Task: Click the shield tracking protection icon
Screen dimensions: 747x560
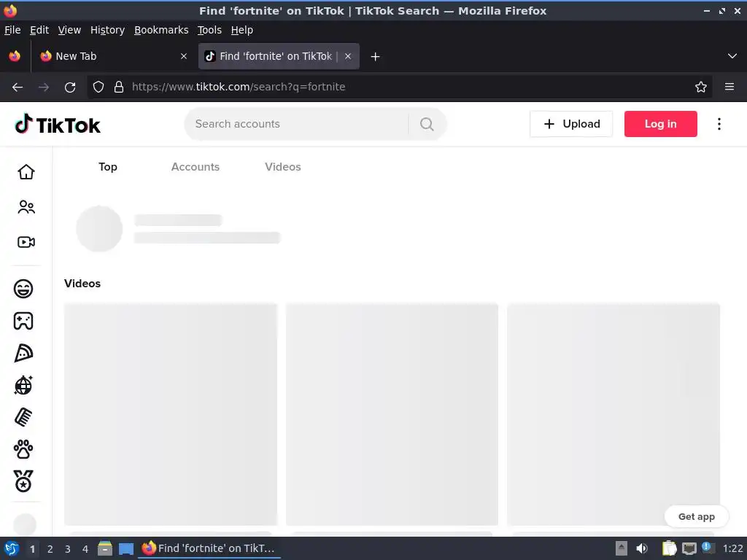Action: (98, 87)
